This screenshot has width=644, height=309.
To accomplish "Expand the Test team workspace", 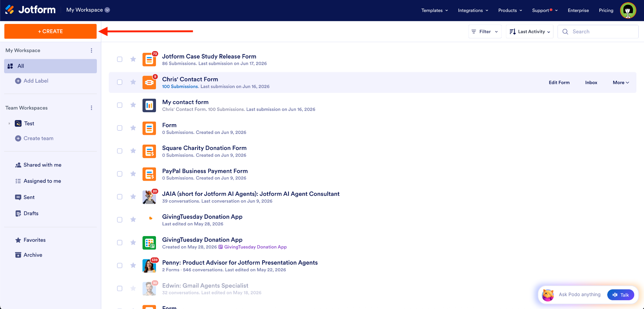I will coord(9,124).
